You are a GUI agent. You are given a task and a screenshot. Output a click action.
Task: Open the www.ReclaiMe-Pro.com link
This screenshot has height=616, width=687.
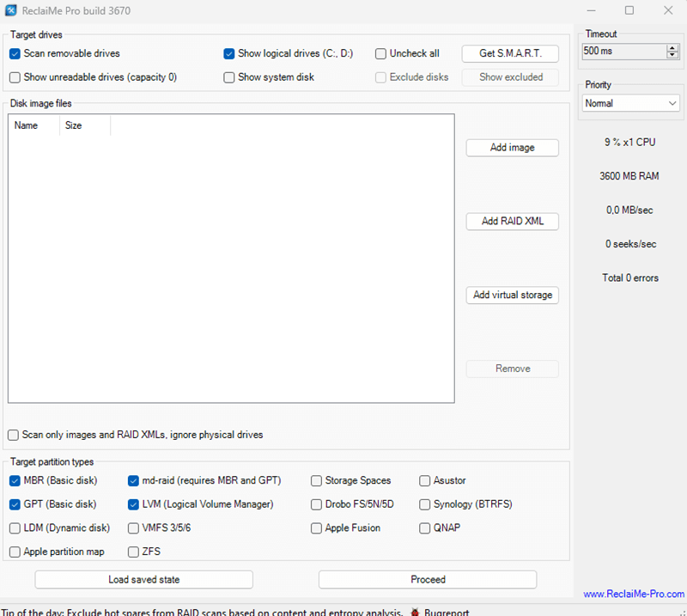tap(634, 594)
